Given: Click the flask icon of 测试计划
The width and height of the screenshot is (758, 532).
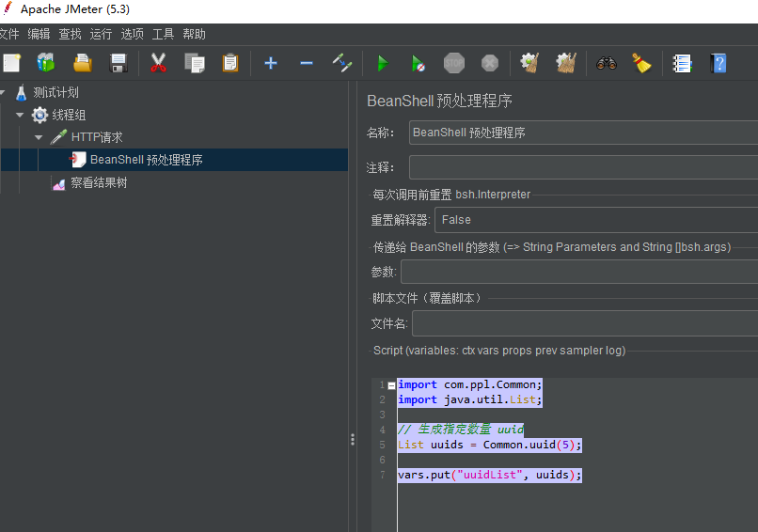Looking at the screenshot, I should coord(21,92).
